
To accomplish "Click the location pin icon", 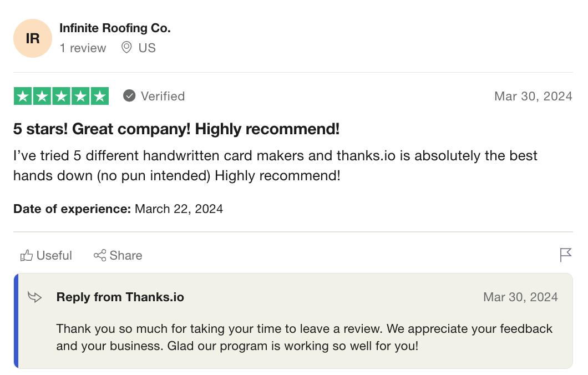I will pyautogui.click(x=126, y=48).
